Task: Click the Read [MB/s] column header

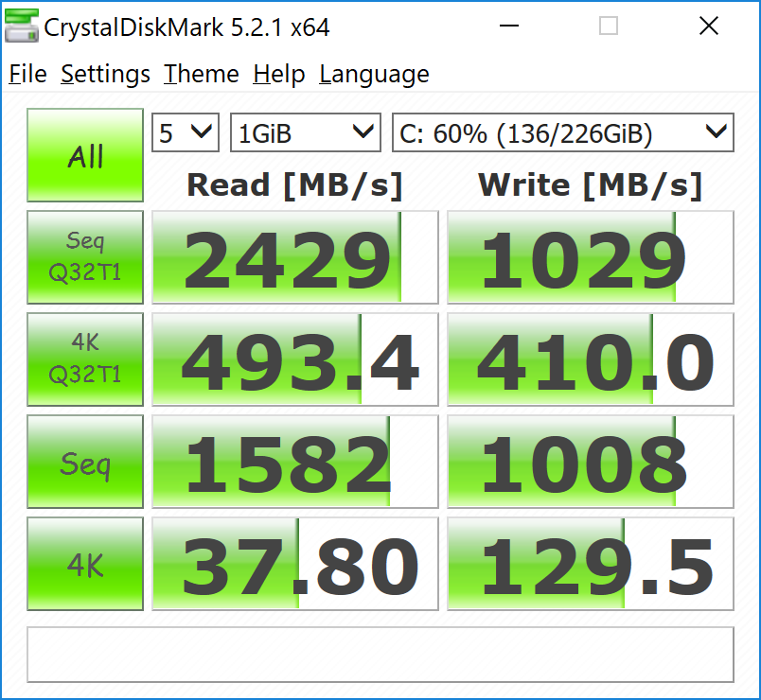Action: click(x=295, y=185)
